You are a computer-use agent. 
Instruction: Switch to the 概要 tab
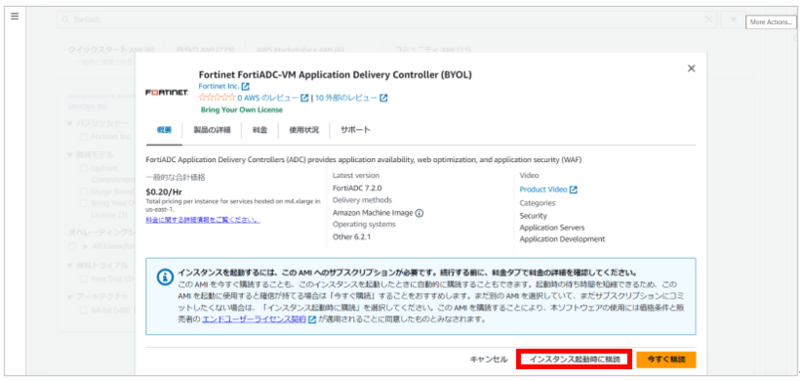(164, 130)
